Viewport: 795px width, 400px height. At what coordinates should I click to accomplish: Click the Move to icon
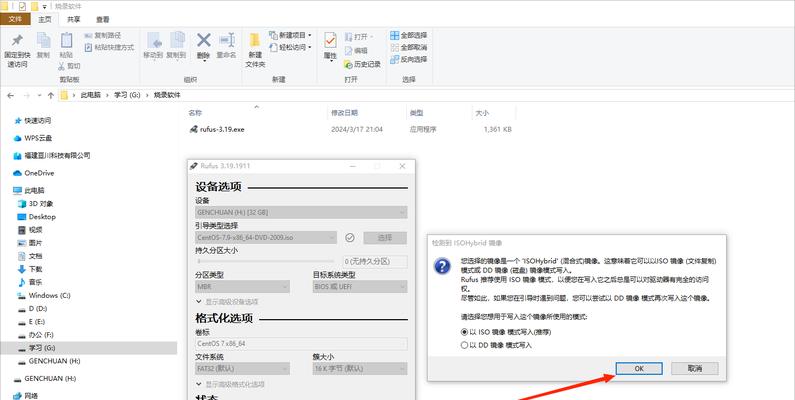coord(154,41)
